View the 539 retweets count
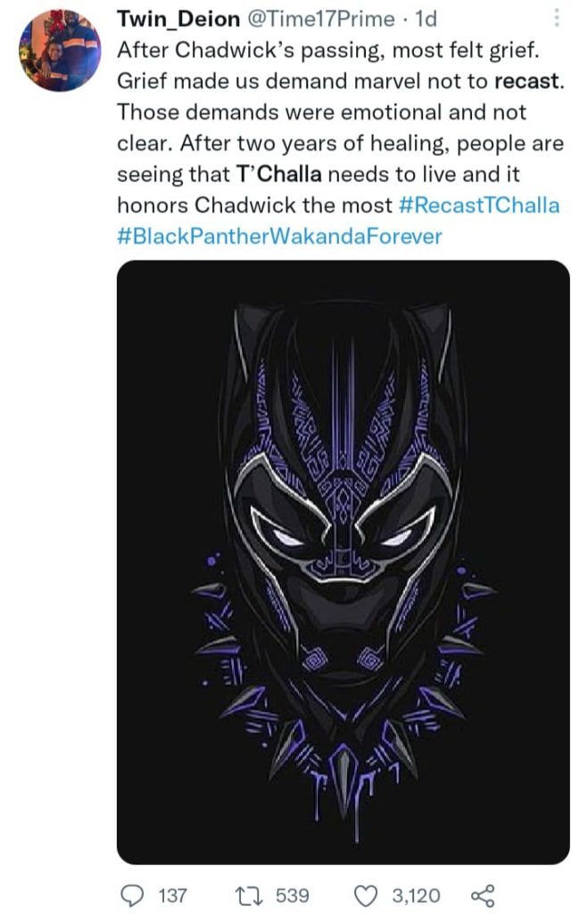 point(292,894)
